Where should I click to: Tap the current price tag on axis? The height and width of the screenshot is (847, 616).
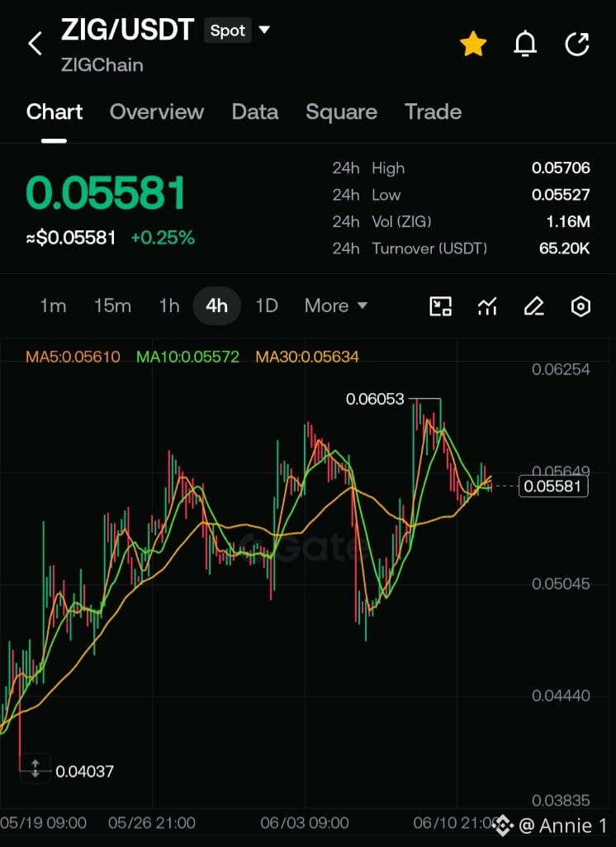(x=552, y=486)
